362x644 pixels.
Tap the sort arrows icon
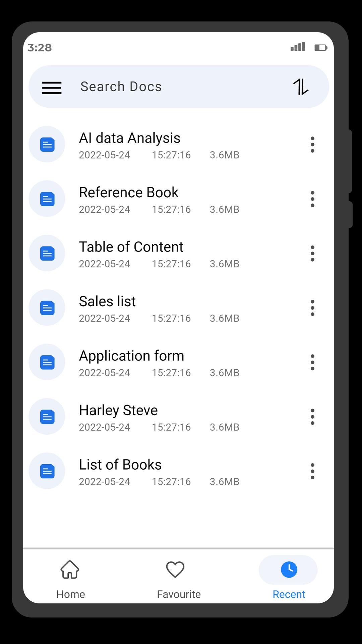coord(301,87)
